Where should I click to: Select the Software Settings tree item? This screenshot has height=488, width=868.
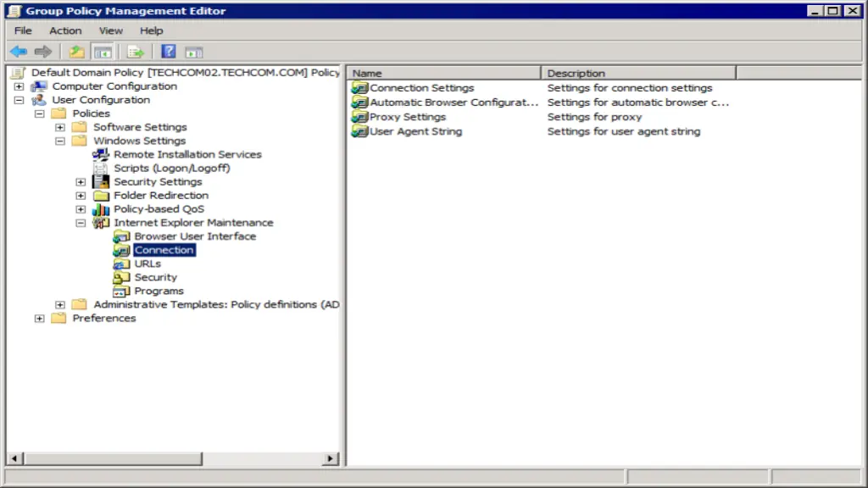pyautogui.click(x=140, y=127)
